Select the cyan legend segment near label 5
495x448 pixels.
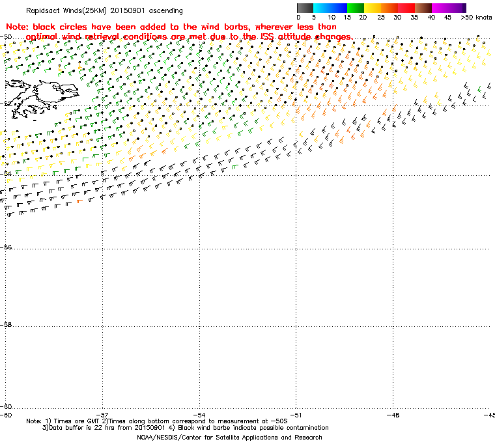coord(321,8)
